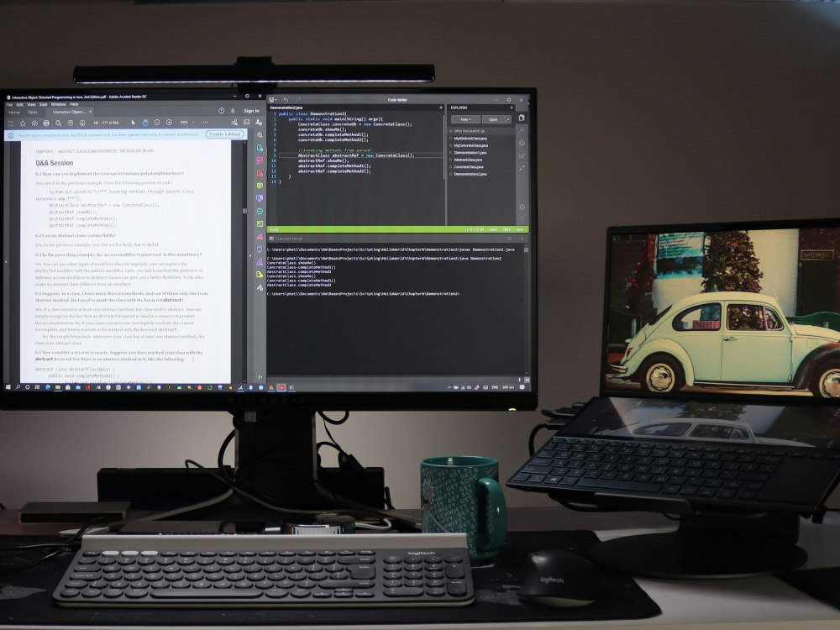840x630 pixels.
Task: Click the undo arrow in Code Writer
Action: [286, 100]
